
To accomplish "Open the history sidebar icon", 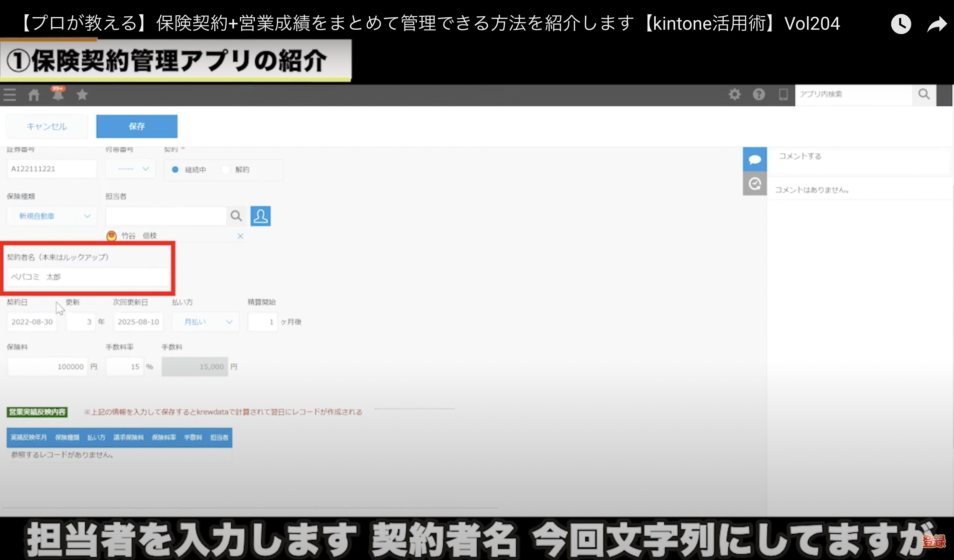I will tap(754, 184).
